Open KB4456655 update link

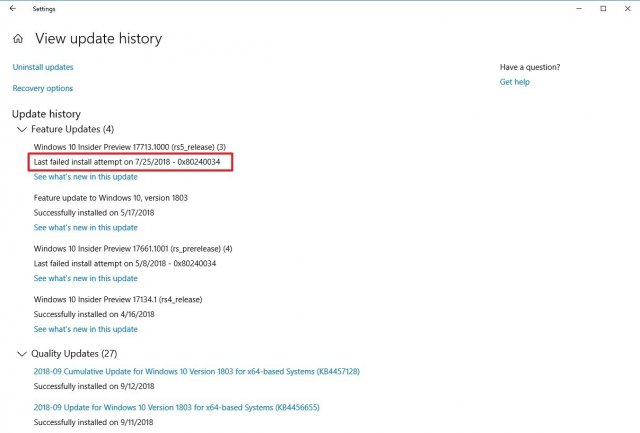click(176, 407)
